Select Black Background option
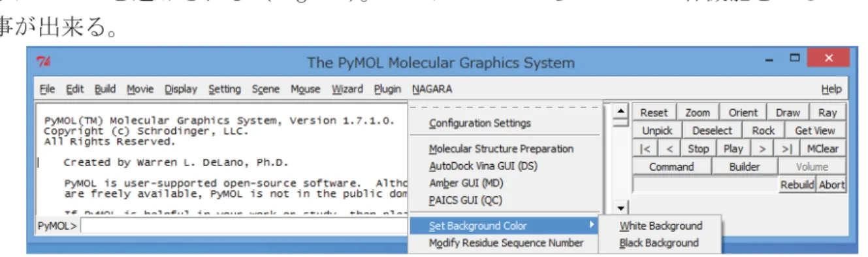868x257 pixels. pyautogui.click(x=658, y=243)
